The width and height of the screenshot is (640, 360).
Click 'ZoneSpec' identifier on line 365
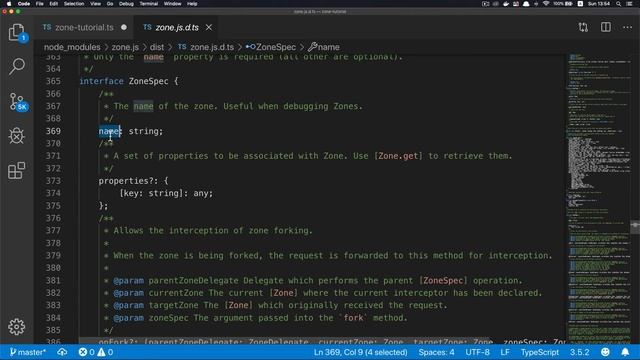tap(149, 81)
